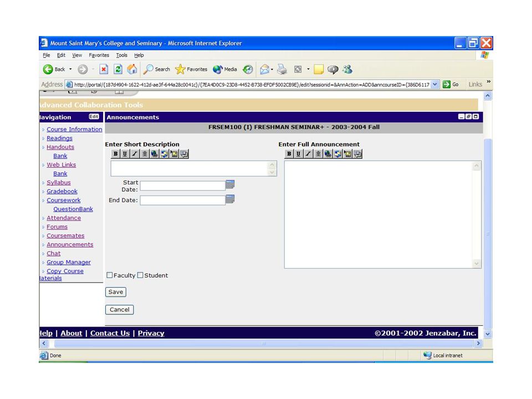The image size is (532, 399).
Task: Maximize the Announcements portlet
Action: [475, 117]
